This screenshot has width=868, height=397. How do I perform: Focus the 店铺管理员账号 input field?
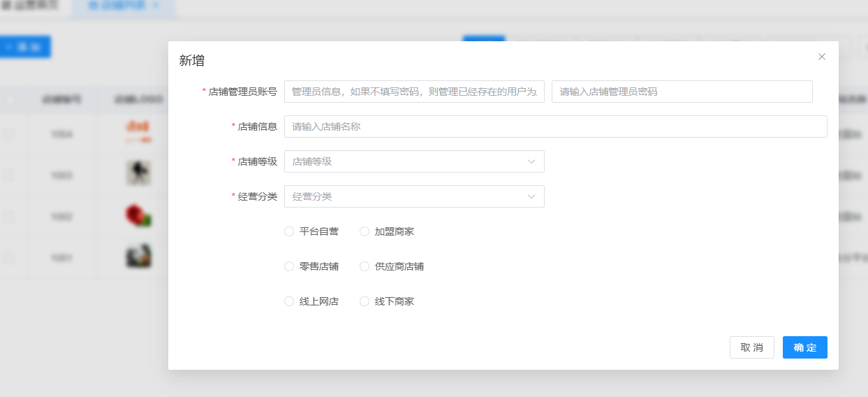click(414, 92)
